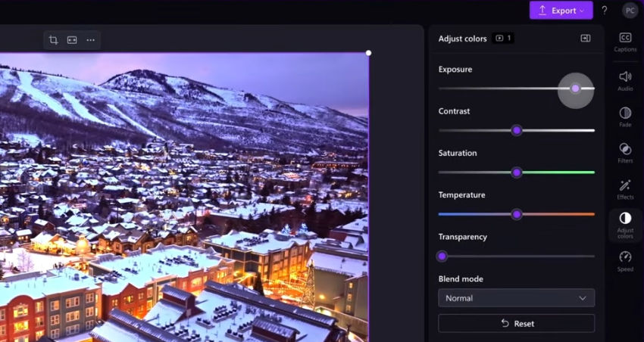Open the Filters tab
This screenshot has height=342, width=644.
[x=625, y=153]
